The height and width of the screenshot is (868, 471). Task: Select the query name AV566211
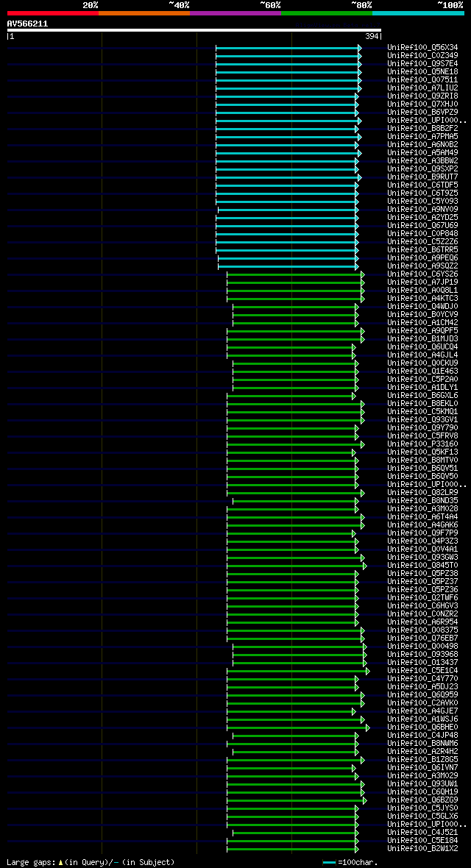coord(27,24)
